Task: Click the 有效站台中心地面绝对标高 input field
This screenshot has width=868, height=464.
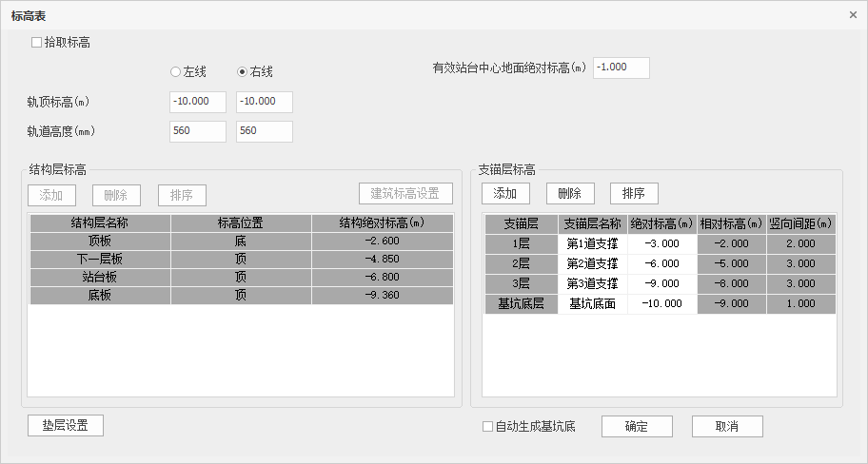Action: [621, 68]
